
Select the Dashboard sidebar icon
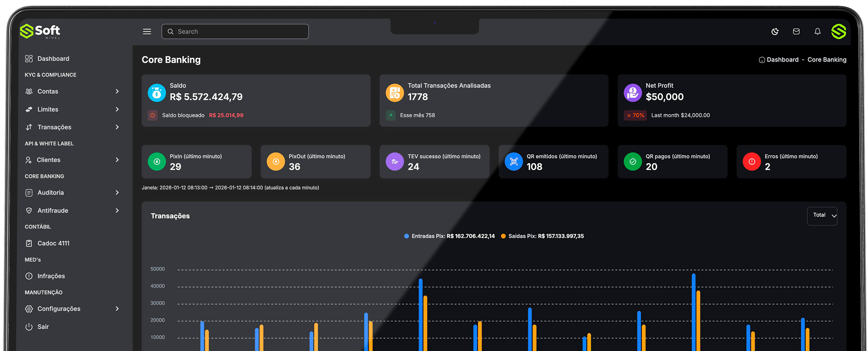point(29,58)
